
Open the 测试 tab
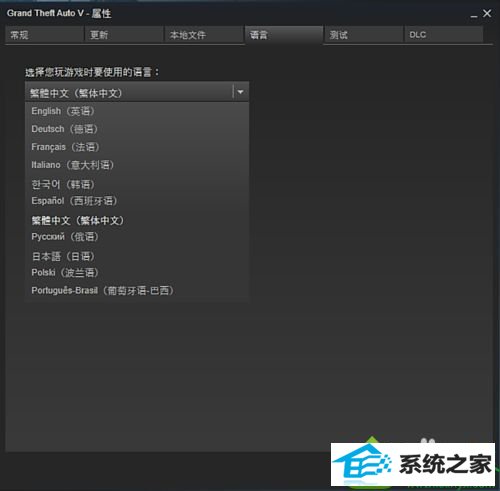(x=364, y=35)
